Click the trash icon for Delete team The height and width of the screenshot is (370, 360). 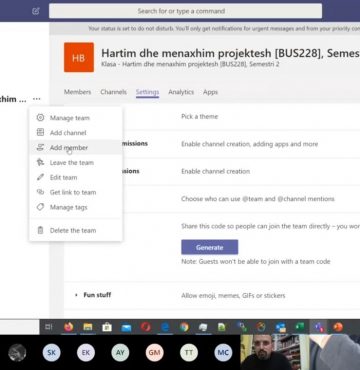tap(40, 230)
